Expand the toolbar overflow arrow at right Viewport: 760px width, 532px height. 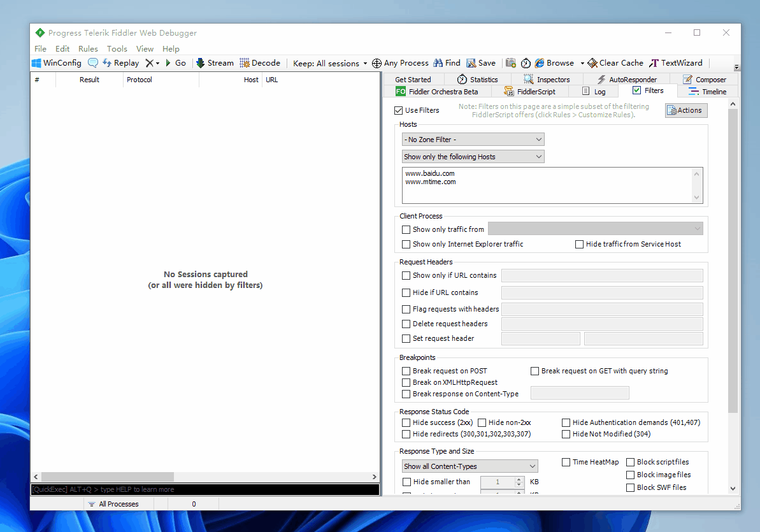click(736, 67)
